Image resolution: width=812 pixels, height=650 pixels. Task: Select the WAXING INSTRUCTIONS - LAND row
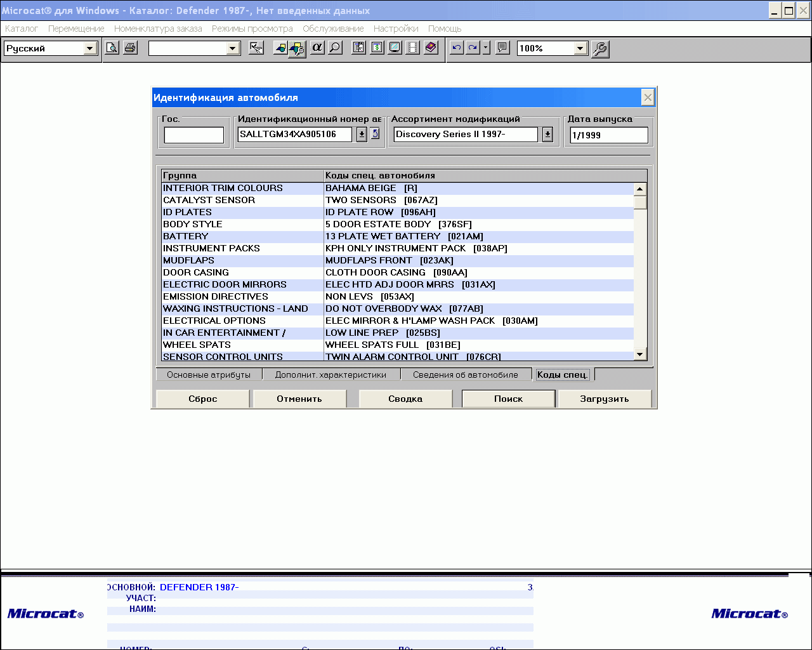pyautogui.click(x=398, y=308)
